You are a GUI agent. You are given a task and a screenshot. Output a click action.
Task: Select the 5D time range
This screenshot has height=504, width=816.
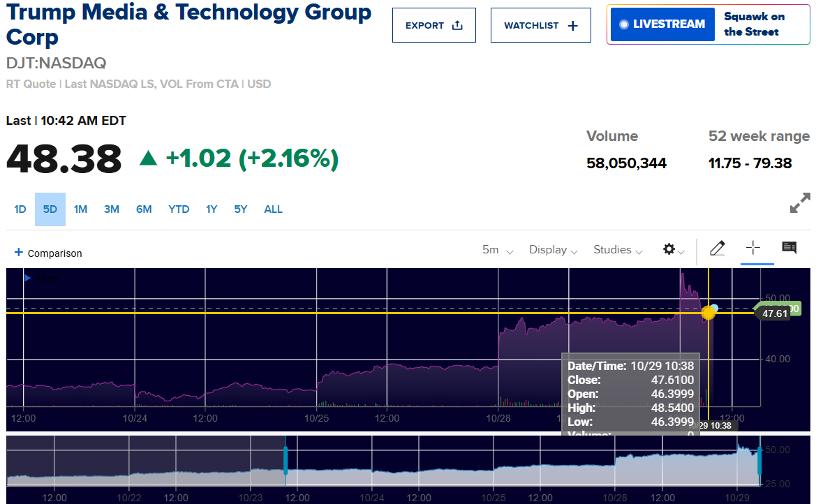coord(50,209)
